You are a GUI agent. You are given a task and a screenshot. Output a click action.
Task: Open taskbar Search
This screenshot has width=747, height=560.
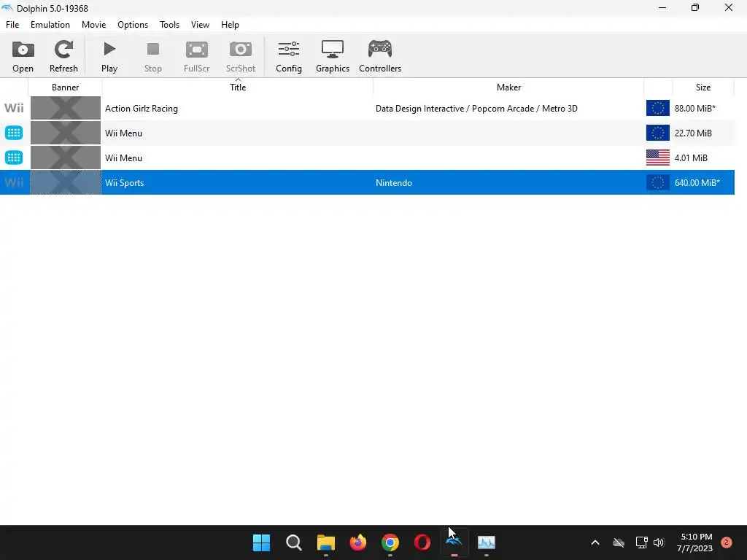(x=293, y=542)
